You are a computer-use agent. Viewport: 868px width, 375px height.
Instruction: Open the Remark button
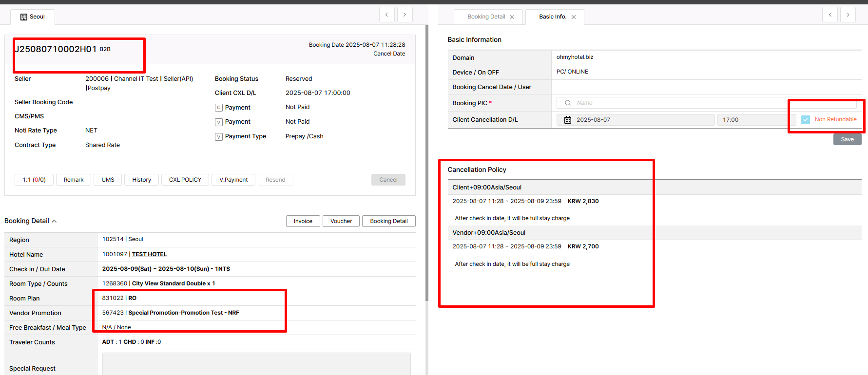click(74, 180)
